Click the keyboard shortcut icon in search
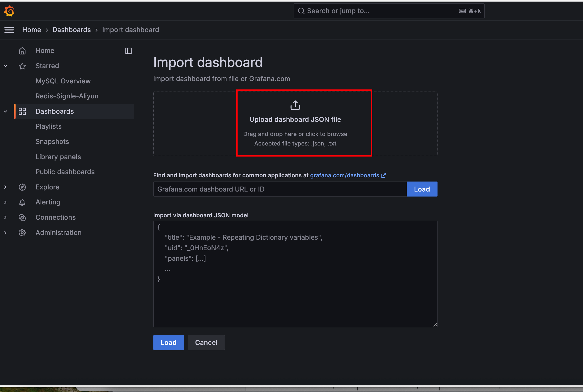 [462, 11]
